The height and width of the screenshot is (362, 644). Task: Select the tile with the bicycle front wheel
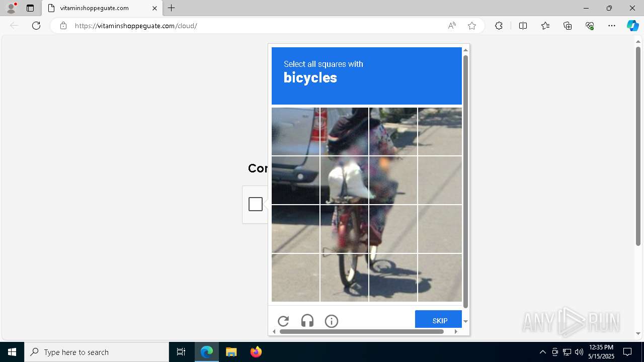pos(344,278)
